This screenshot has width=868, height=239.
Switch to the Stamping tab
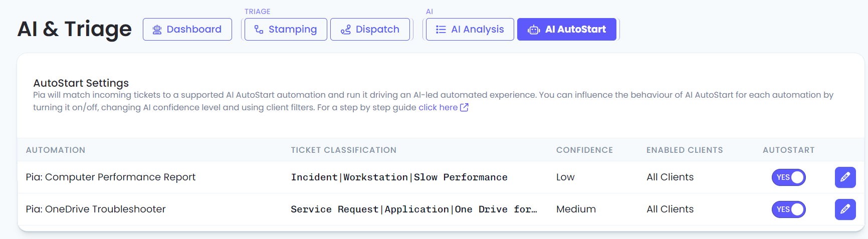point(286,30)
